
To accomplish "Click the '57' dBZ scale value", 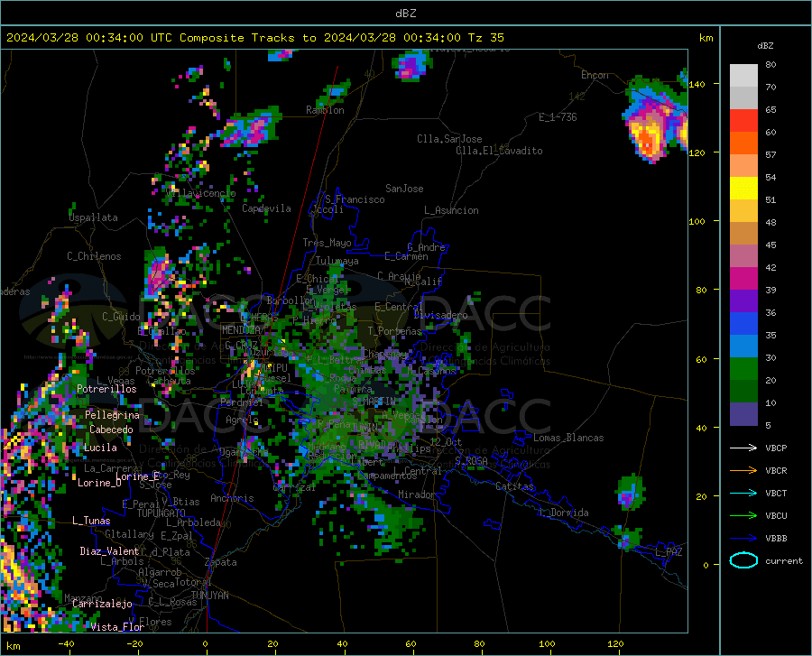I will 770,154.
